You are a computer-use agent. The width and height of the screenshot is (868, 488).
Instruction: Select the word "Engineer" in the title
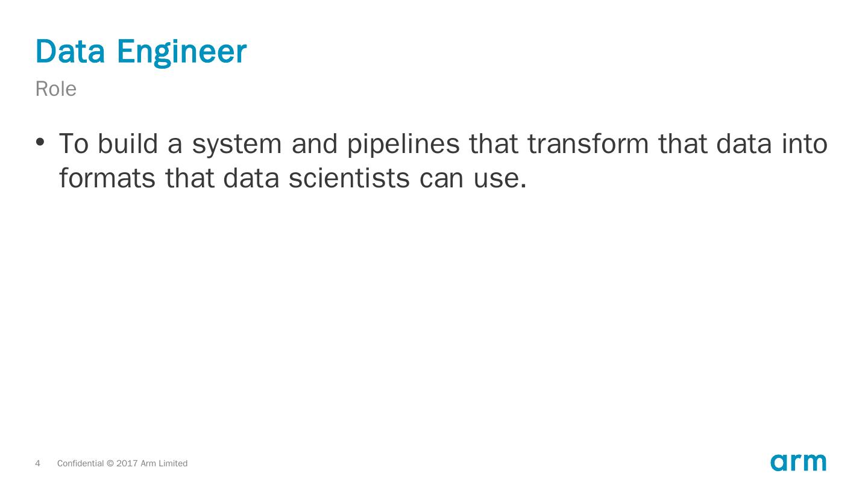(x=182, y=52)
